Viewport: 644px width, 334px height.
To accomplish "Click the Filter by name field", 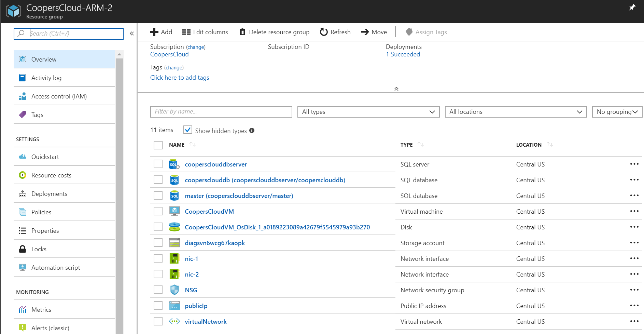I will point(221,112).
